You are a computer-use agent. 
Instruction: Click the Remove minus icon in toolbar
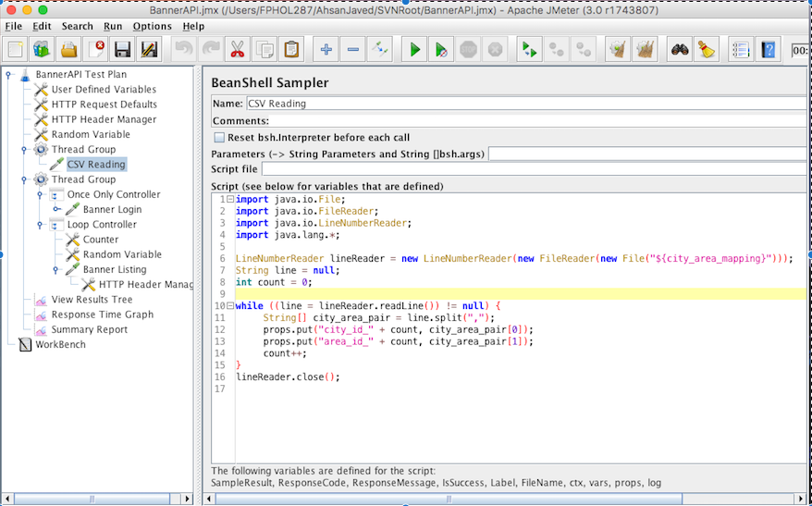point(353,50)
